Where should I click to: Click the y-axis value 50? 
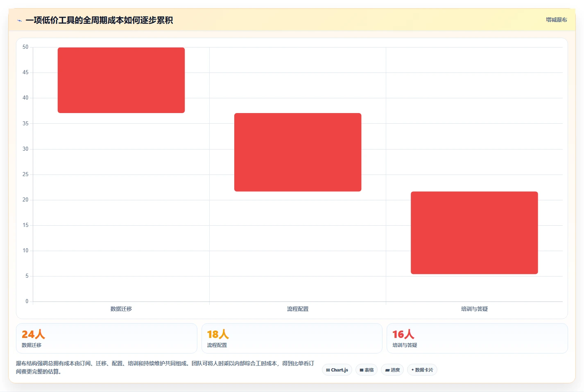tap(25, 47)
